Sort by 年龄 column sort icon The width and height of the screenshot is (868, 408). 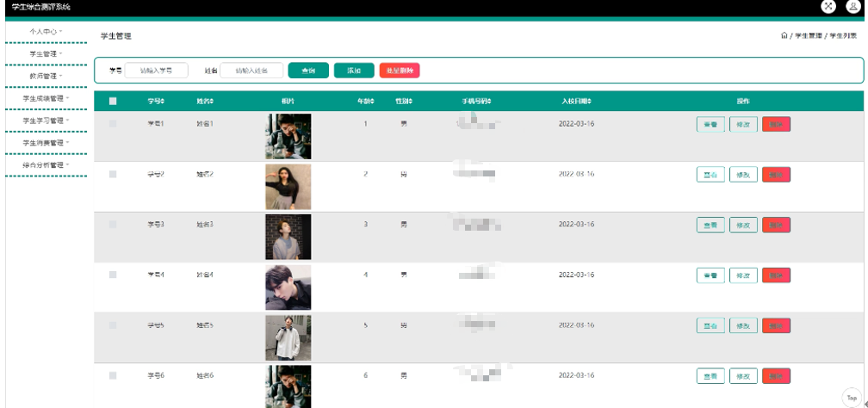pos(372,102)
